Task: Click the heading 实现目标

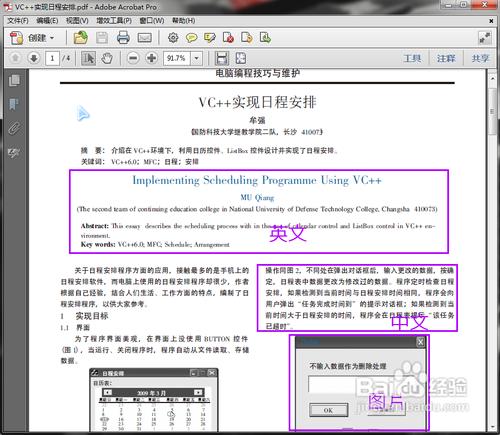Action: (x=92, y=316)
